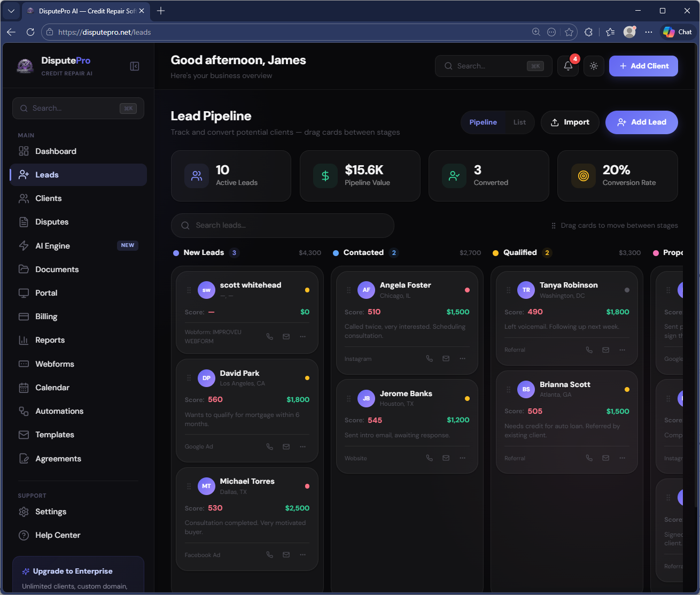Toggle the light/dark theme button
This screenshot has height=595, width=700.
click(594, 66)
